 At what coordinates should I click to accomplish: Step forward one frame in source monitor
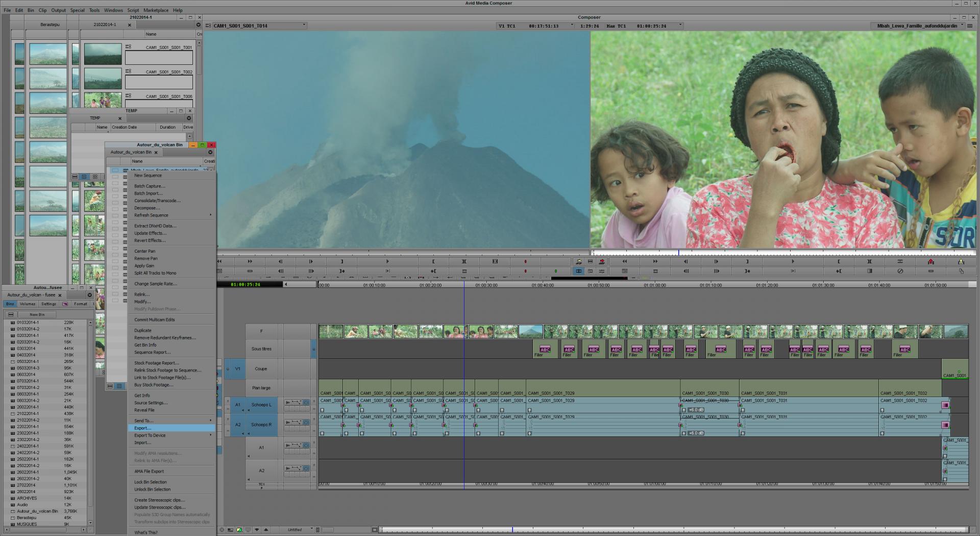(311, 261)
